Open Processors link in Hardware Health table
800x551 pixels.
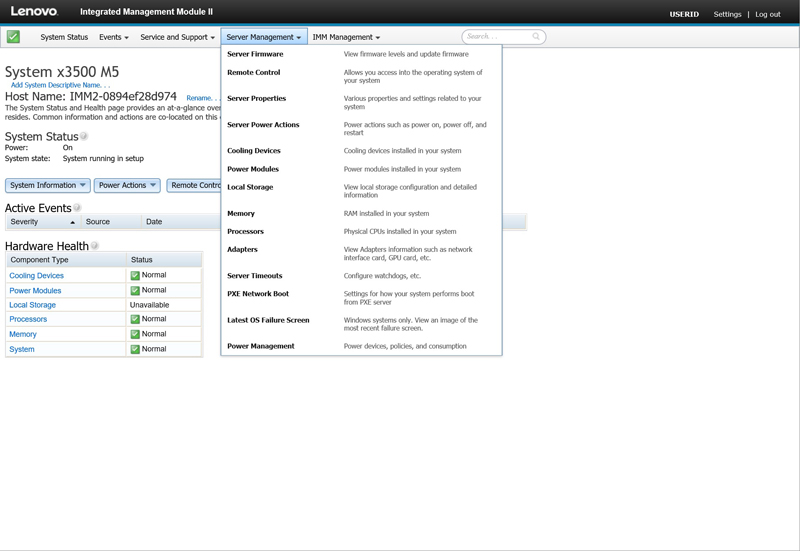click(28, 319)
